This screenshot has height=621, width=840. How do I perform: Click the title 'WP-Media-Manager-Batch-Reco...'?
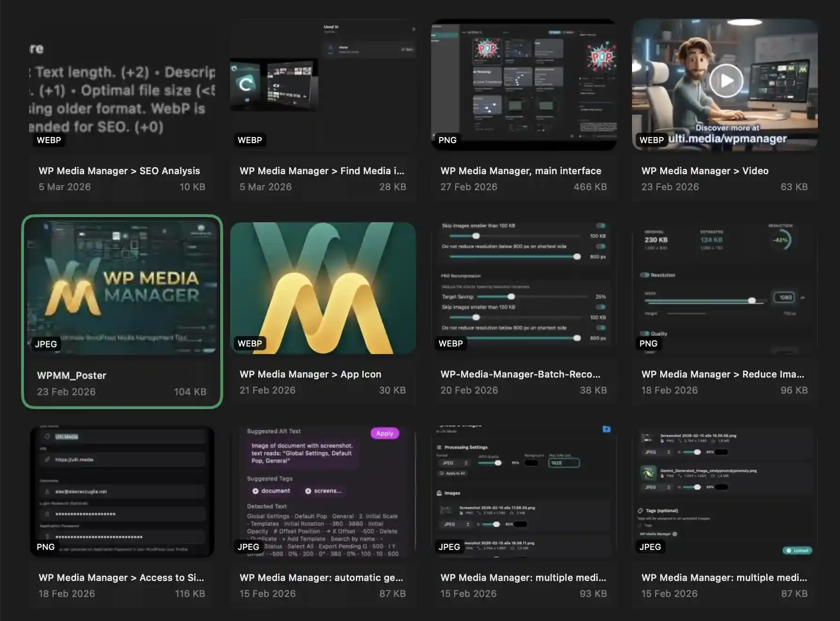click(520, 374)
